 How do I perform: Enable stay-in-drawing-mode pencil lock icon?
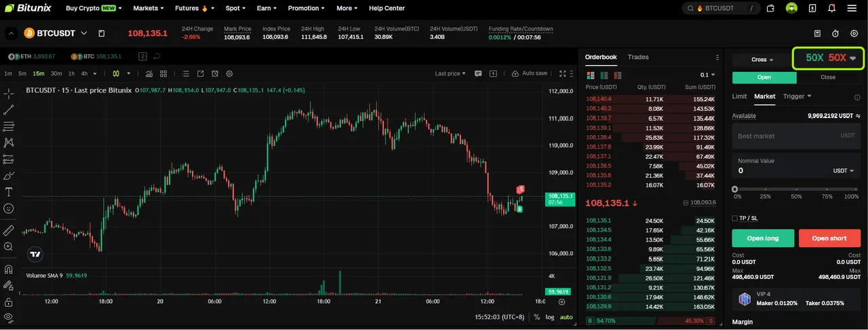9,286
